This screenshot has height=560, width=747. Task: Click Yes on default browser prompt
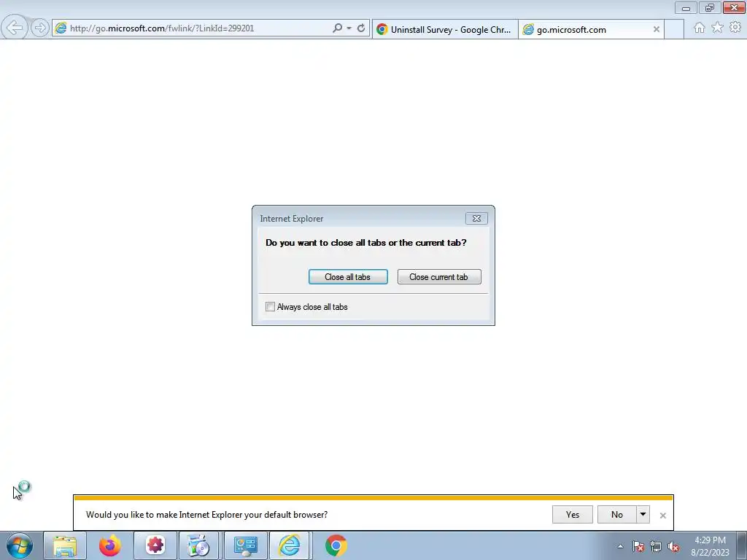click(x=572, y=514)
